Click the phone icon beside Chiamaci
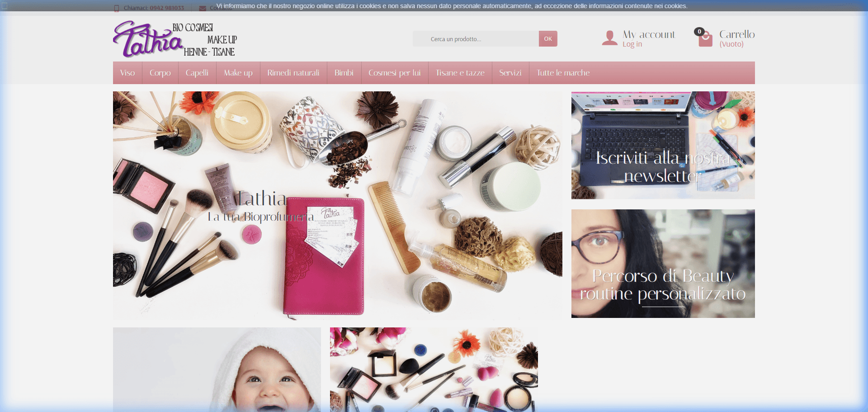868x412 pixels. click(x=117, y=8)
